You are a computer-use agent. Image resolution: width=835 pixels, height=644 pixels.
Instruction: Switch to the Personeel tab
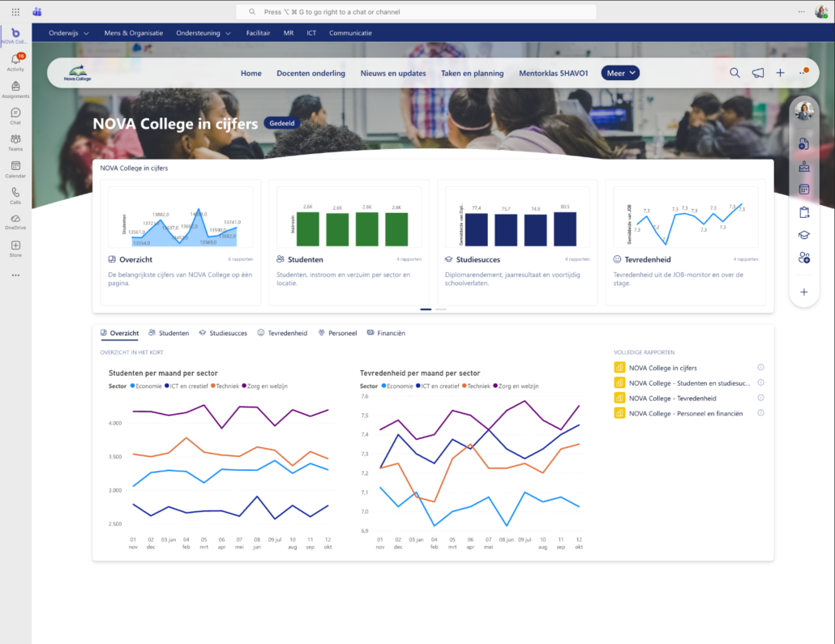337,333
